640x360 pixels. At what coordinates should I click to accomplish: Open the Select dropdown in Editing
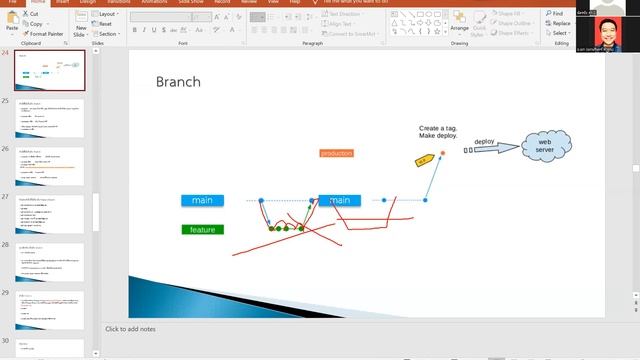[558, 33]
